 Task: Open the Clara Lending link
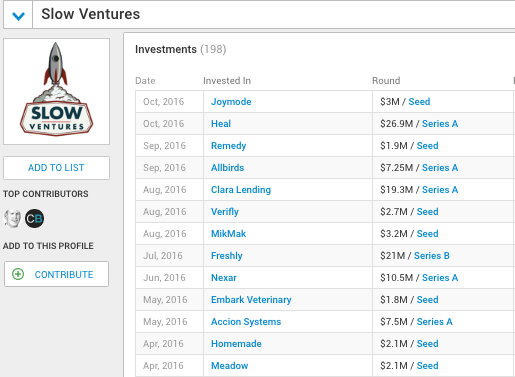pos(241,190)
